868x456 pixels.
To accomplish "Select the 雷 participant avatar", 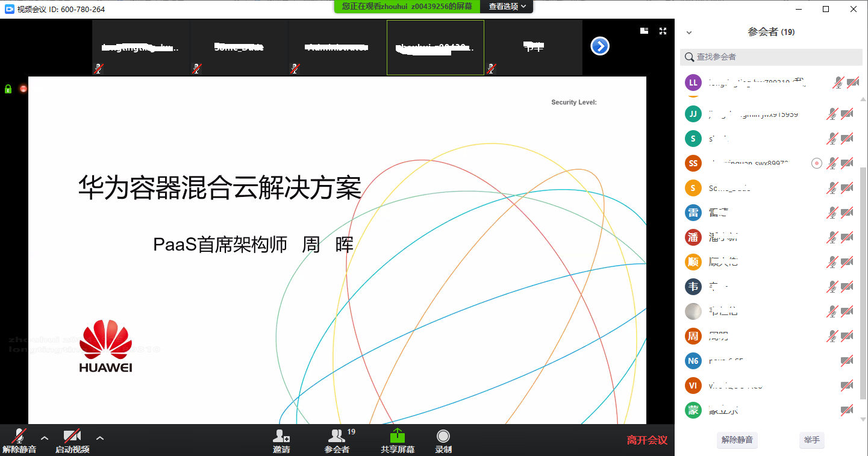I will (693, 213).
